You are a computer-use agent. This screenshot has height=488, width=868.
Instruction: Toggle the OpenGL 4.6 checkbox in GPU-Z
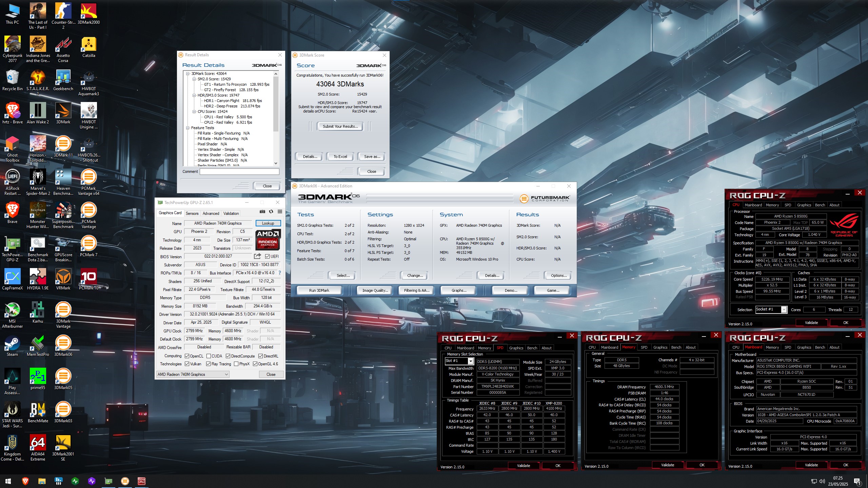click(x=255, y=364)
